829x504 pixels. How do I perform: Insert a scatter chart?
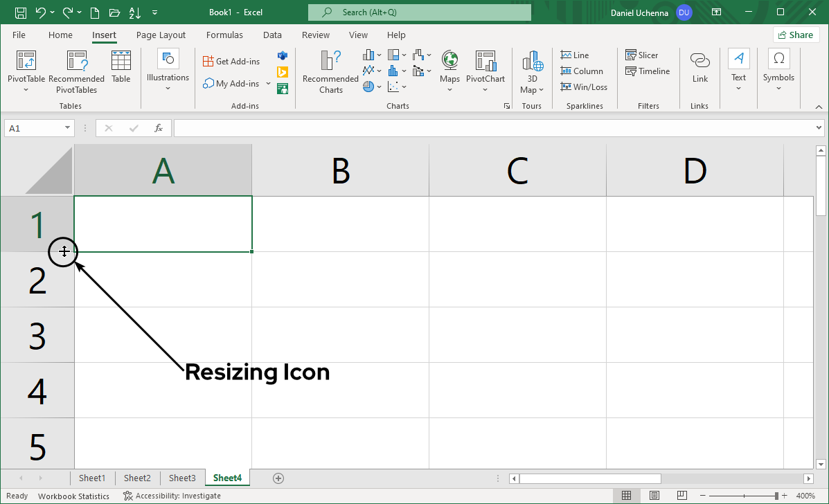393,86
